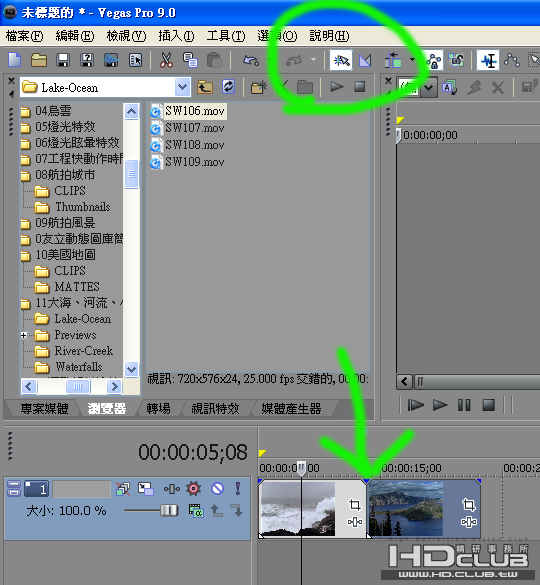Switch to 媒體產生器 tab
The width and height of the screenshot is (540, 585).
(x=291, y=409)
